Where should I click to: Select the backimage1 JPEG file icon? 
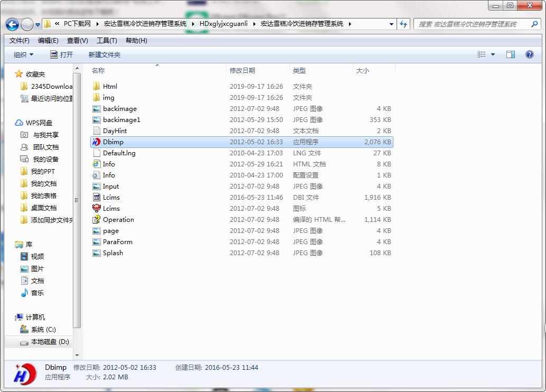(97, 120)
